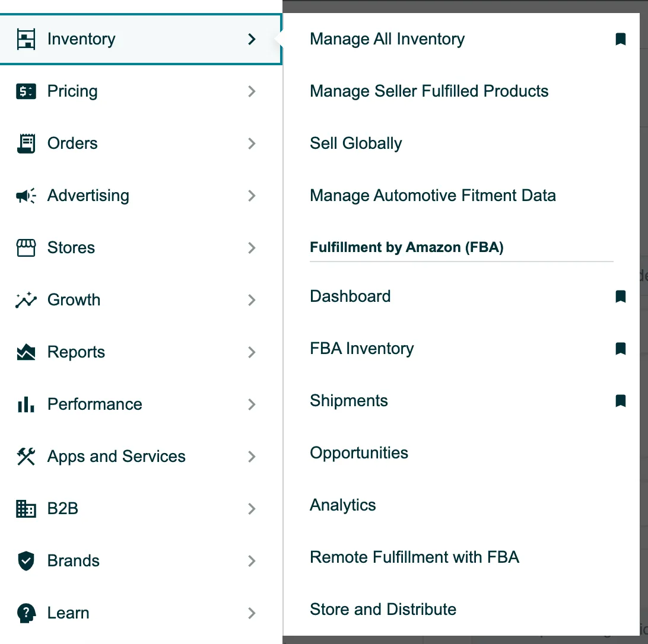Select the Apps and Services label
Viewport: 648px width, 644px height.
[116, 457]
